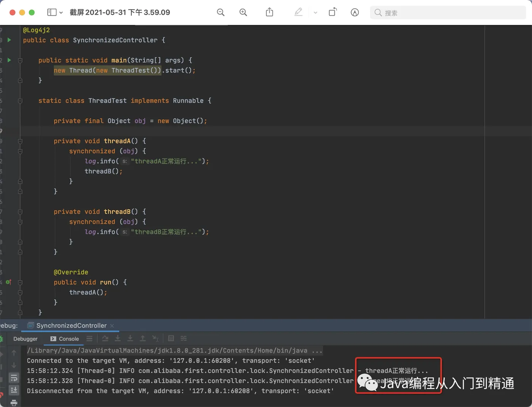Image resolution: width=532 pixels, height=407 pixels.
Task: Collapse the threadB() method fold marker
Action: click(x=20, y=212)
